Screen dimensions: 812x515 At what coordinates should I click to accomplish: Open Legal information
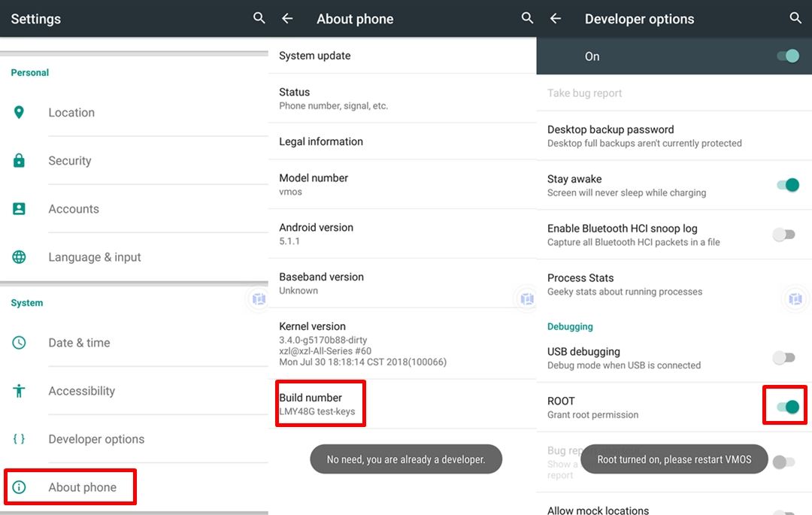pyautogui.click(x=402, y=141)
